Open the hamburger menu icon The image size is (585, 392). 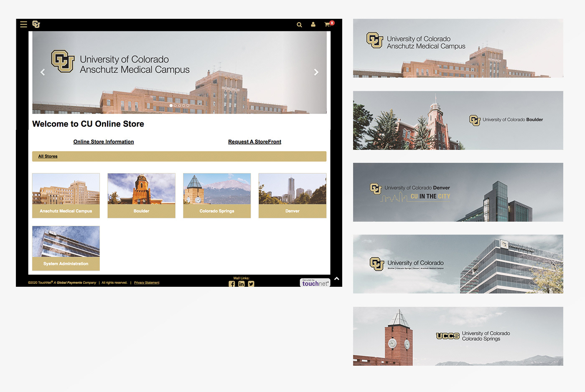tap(23, 24)
